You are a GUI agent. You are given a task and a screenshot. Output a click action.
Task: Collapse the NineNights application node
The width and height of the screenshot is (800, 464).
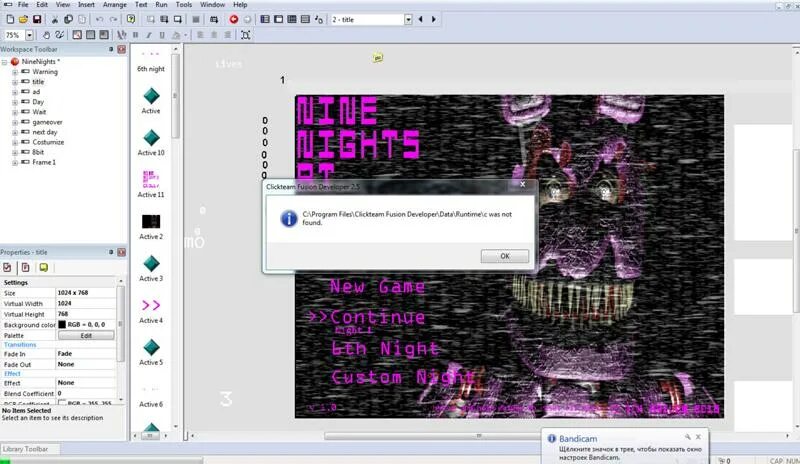[5, 62]
